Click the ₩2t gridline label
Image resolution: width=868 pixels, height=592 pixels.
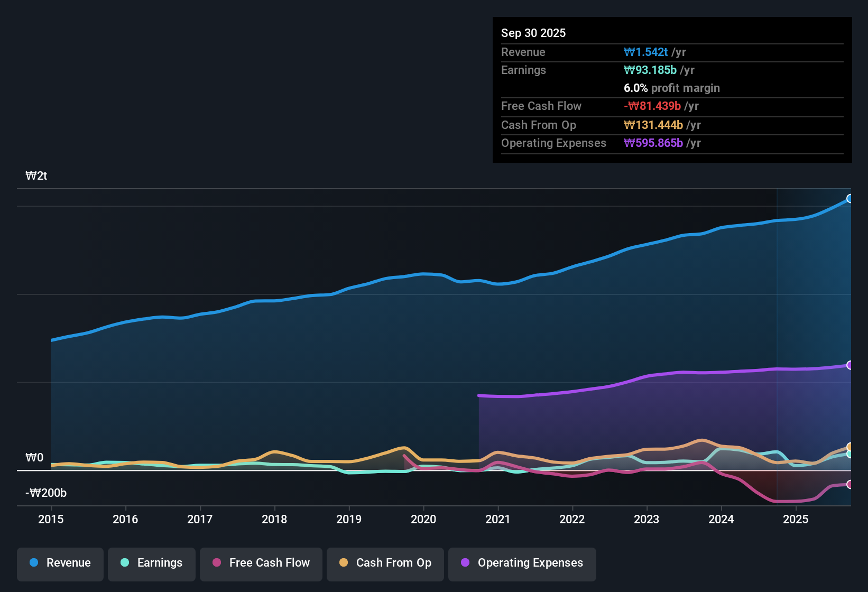(36, 176)
